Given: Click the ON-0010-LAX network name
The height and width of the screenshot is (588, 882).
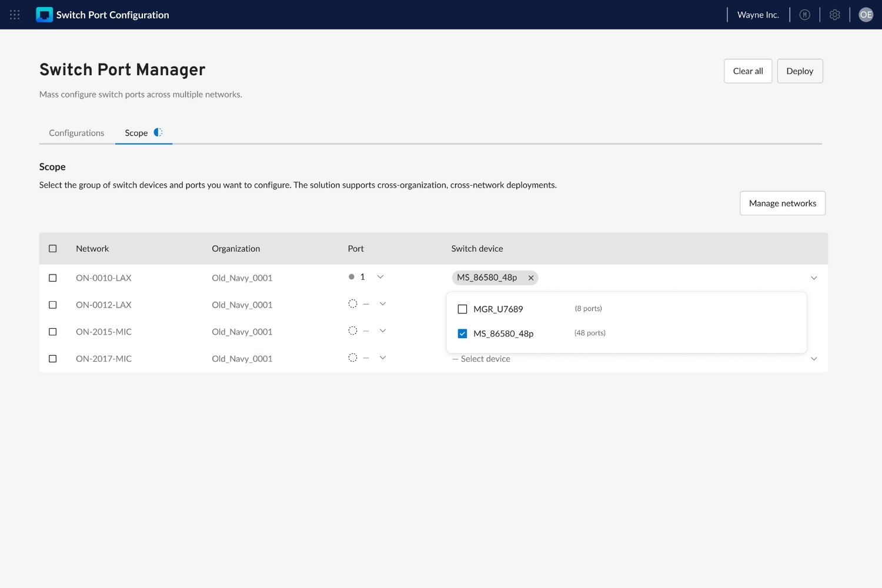Looking at the screenshot, I should [x=103, y=278].
